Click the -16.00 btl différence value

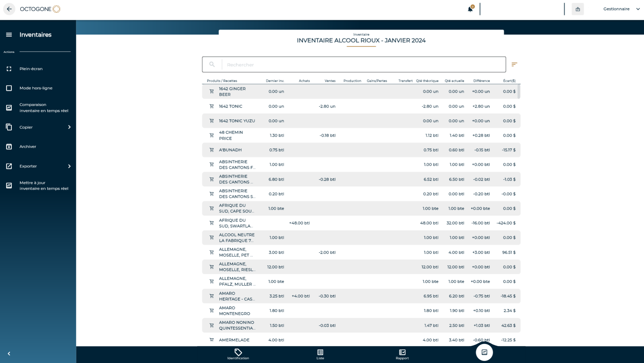click(x=480, y=223)
